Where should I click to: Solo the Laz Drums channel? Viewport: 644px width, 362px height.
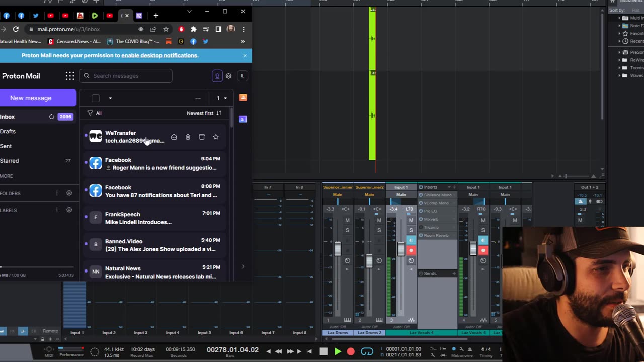click(347, 230)
